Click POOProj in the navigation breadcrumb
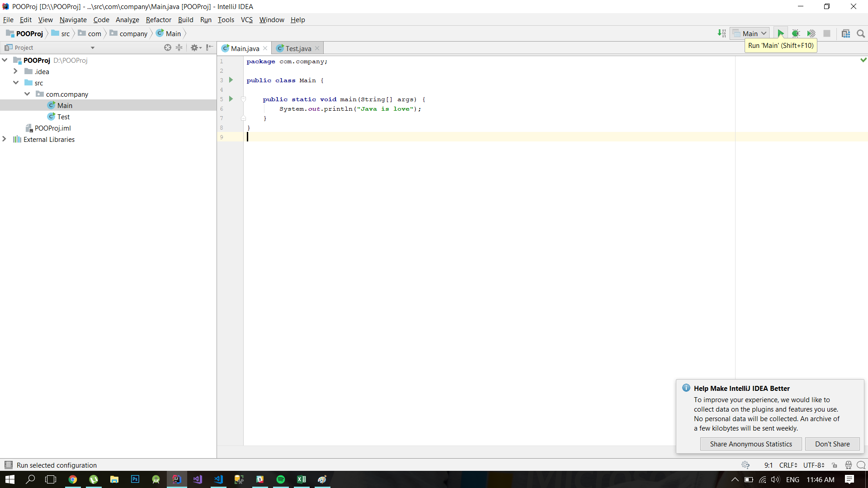Image resolution: width=868 pixels, height=488 pixels. (x=24, y=33)
